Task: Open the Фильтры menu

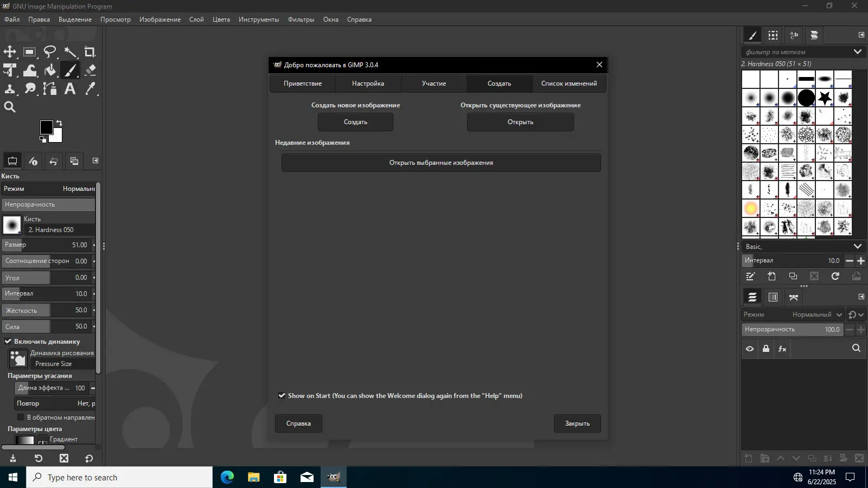Action: [301, 20]
